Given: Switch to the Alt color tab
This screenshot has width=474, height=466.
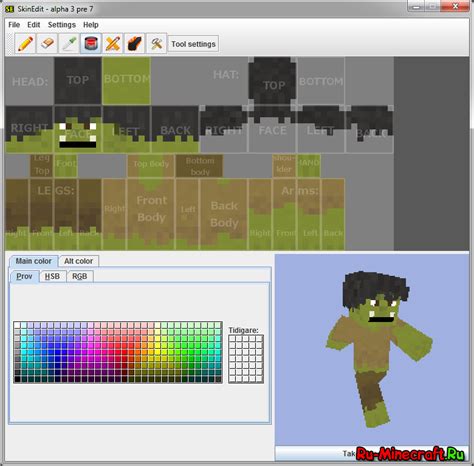Looking at the screenshot, I should 79,261.
